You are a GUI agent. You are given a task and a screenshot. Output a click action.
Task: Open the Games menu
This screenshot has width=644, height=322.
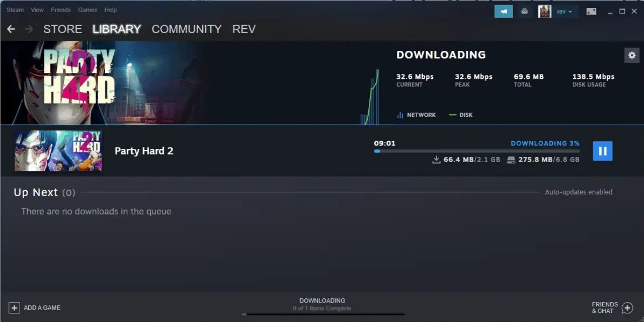click(88, 10)
